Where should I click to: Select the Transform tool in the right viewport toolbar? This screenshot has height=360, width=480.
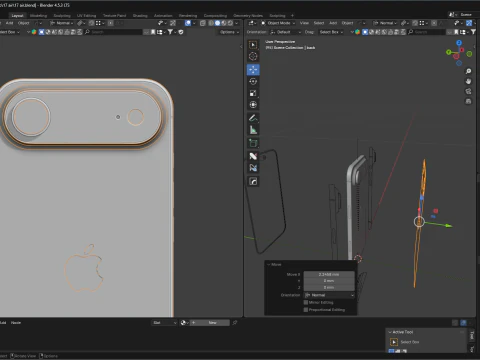pos(253,105)
